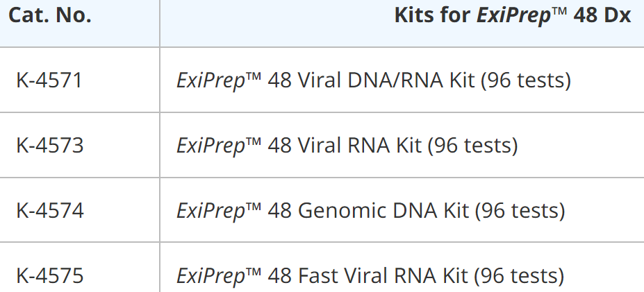Click ExiPrep 48 Genomic DNA Kit entry
This screenshot has width=644, height=292.
coord(371,210)
